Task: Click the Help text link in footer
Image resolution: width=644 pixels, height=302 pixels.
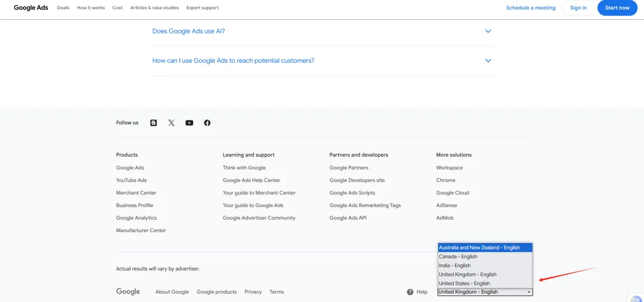Action: 422,292
